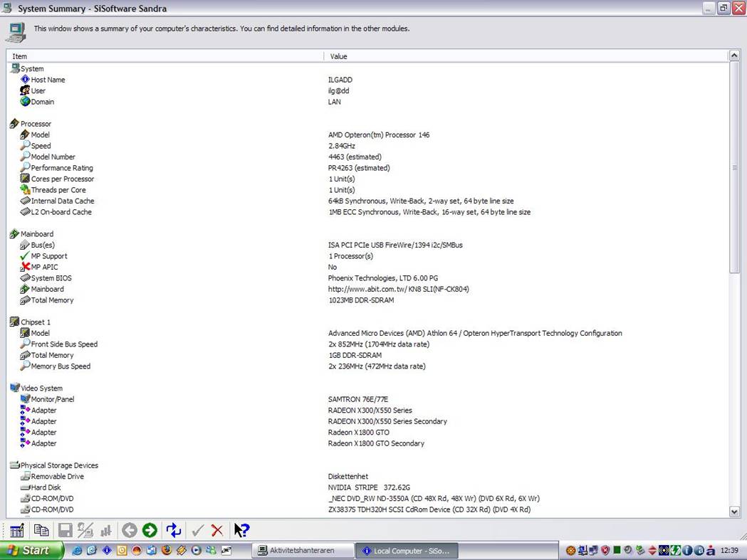This screenshot has height=560, width=747.
Task: Click the value '2x 852MHz (1704MHz data rate)'
Action: (x=379, y=344)
